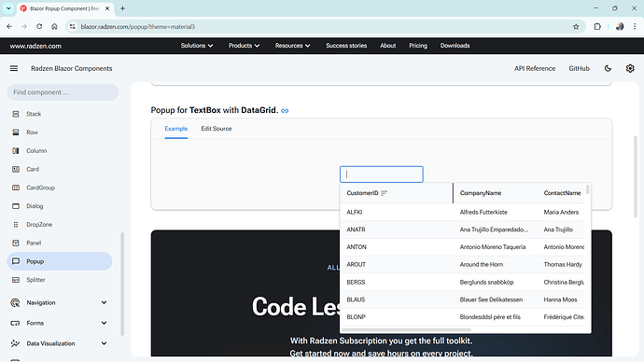Open browser extensions puzzle icon
This screenshot has height=362, width=644.
coord(597,27)
